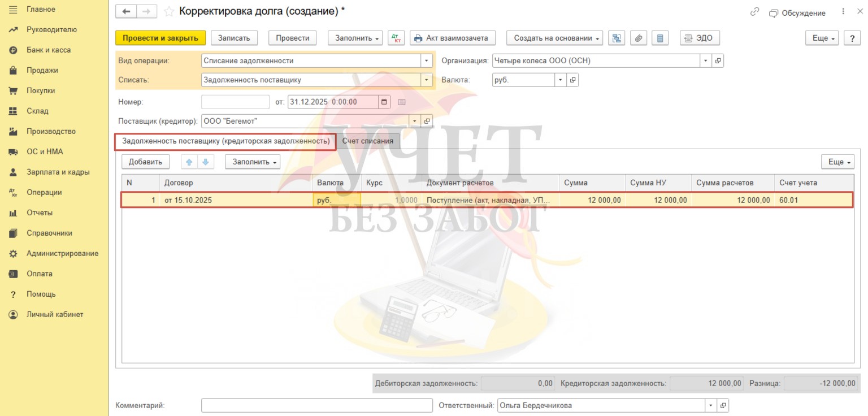Screen dimensions: 868x416
Task: Expand the Вид операции dropdown
Action: pyautogui.click(x=426, y=60)
